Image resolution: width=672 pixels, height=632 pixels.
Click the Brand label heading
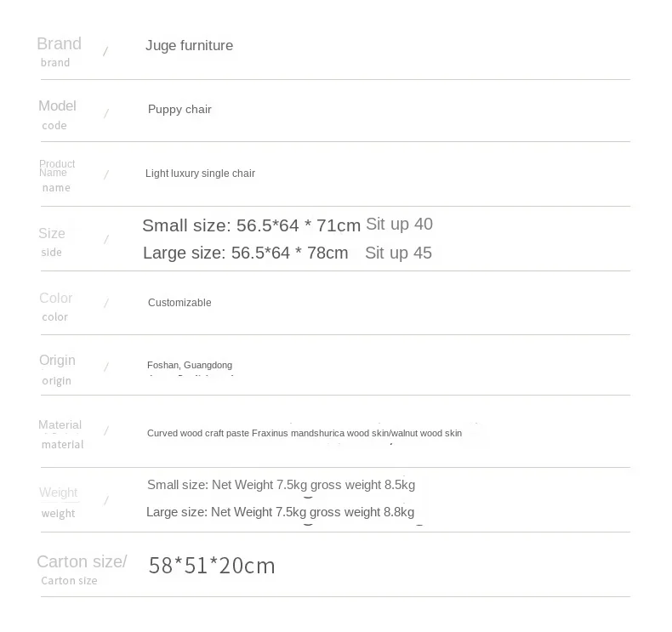pyautogui.click(x=60, y=44)
